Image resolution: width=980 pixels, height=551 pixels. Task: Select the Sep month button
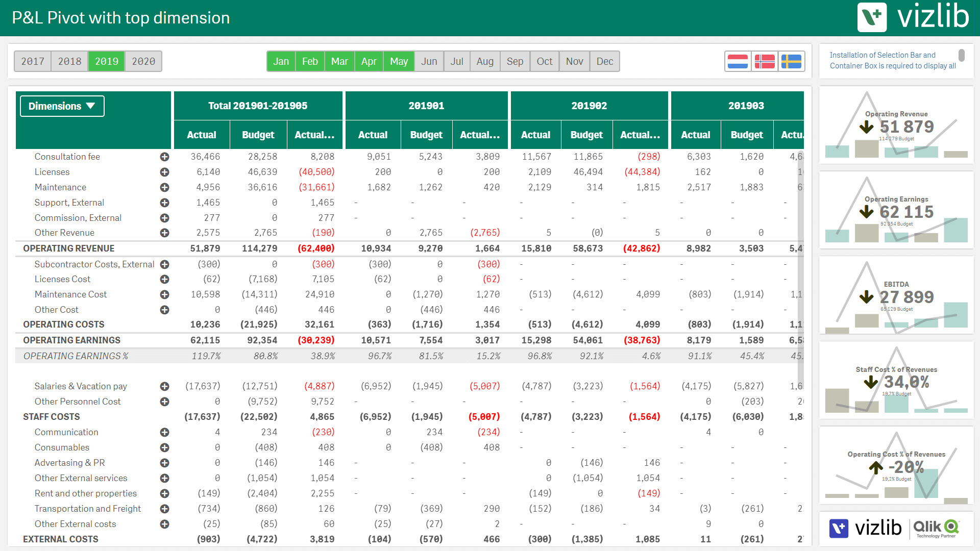[515, 61]
